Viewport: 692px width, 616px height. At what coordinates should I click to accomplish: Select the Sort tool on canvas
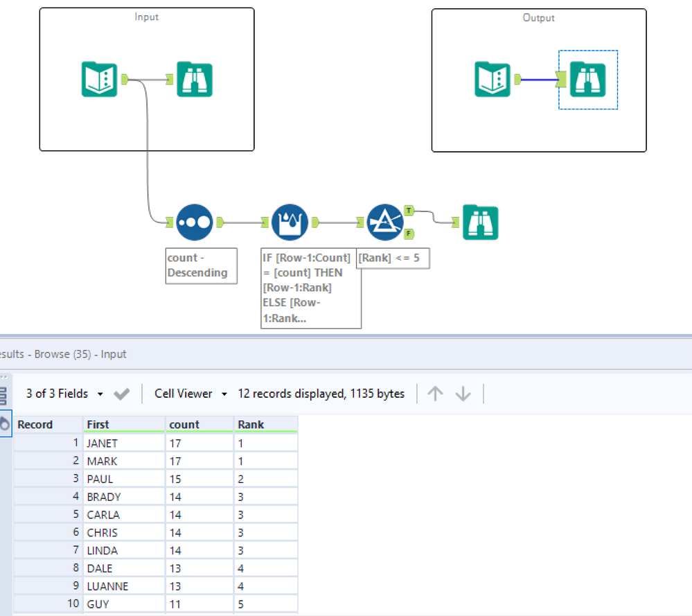point(195,222)
